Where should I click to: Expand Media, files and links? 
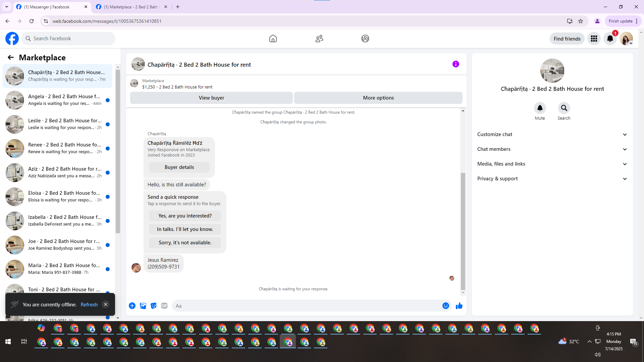click(x=552, y=164)
